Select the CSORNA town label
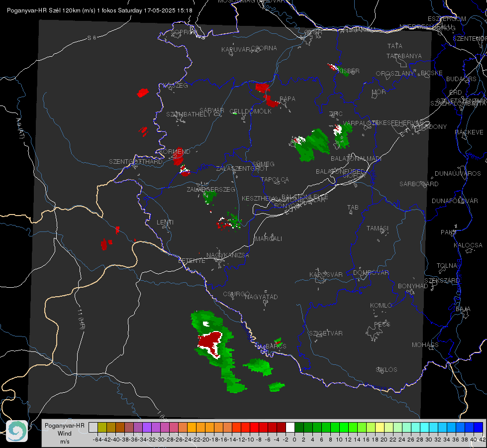 (x=264, y=48)
